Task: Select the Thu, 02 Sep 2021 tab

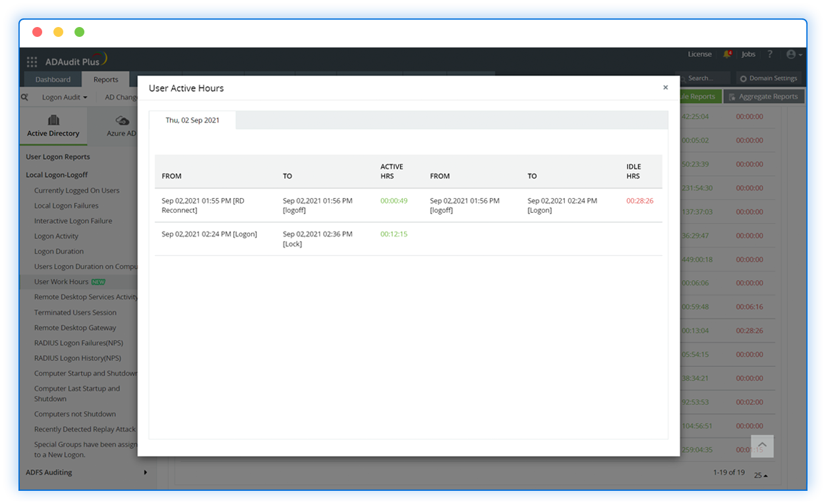Action: coord(192,121)
